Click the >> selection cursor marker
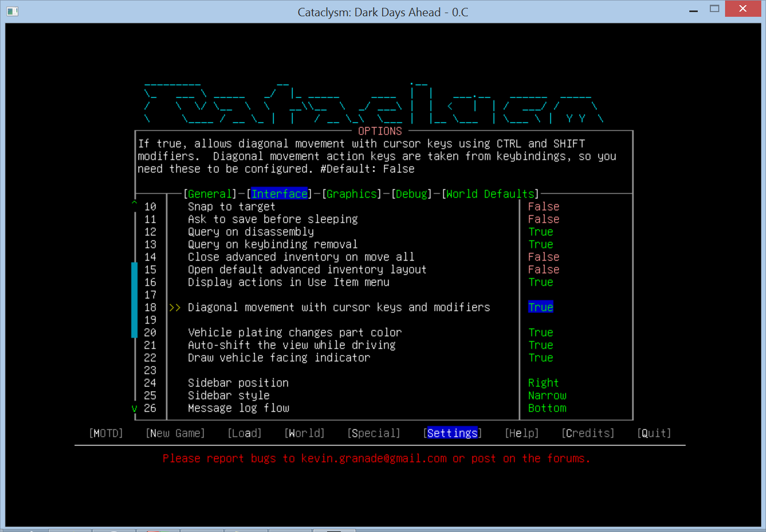 coord(175,307)
